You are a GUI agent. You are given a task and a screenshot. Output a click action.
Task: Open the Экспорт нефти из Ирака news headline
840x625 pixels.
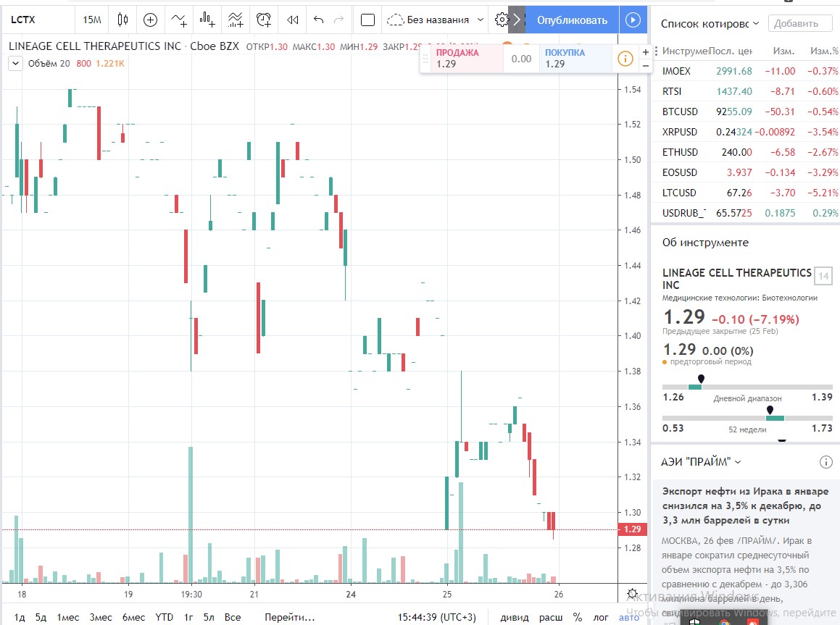pyautogui.click(x=745, y=506)
